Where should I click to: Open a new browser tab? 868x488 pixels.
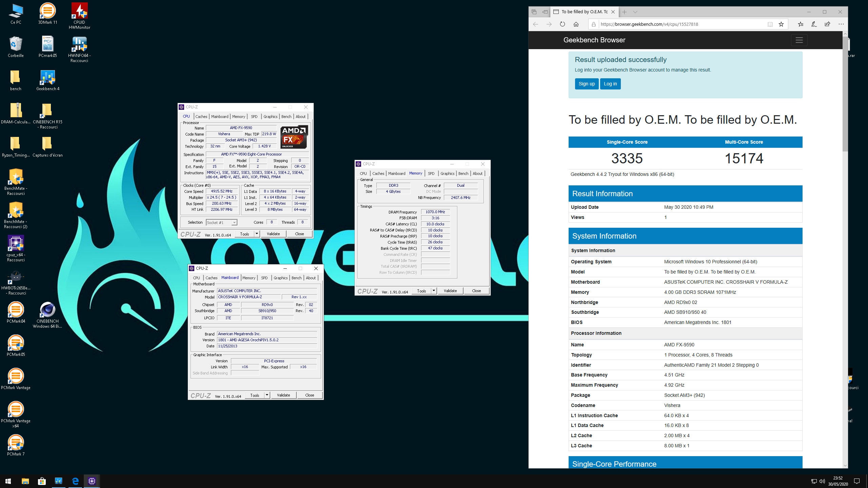tap(624, 12)
